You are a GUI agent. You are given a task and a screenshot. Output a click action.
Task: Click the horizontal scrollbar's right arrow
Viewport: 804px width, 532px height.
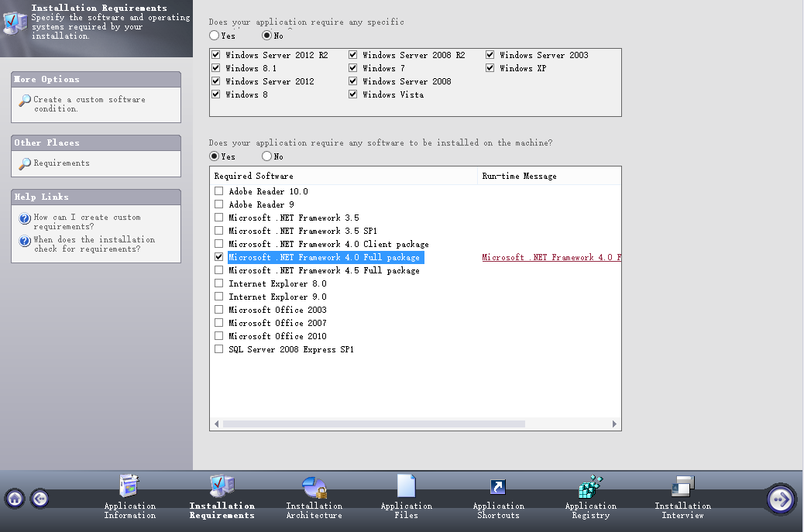[614, 424]
